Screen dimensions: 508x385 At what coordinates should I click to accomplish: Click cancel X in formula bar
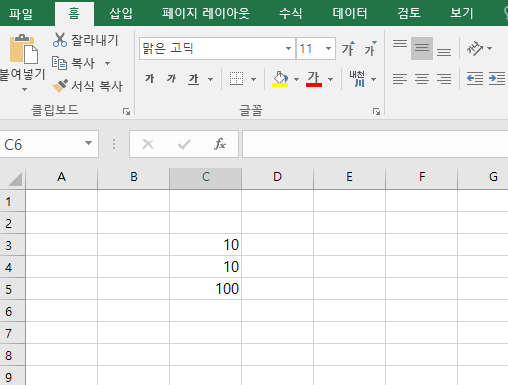pyautogui.click(x=148, y=144)
